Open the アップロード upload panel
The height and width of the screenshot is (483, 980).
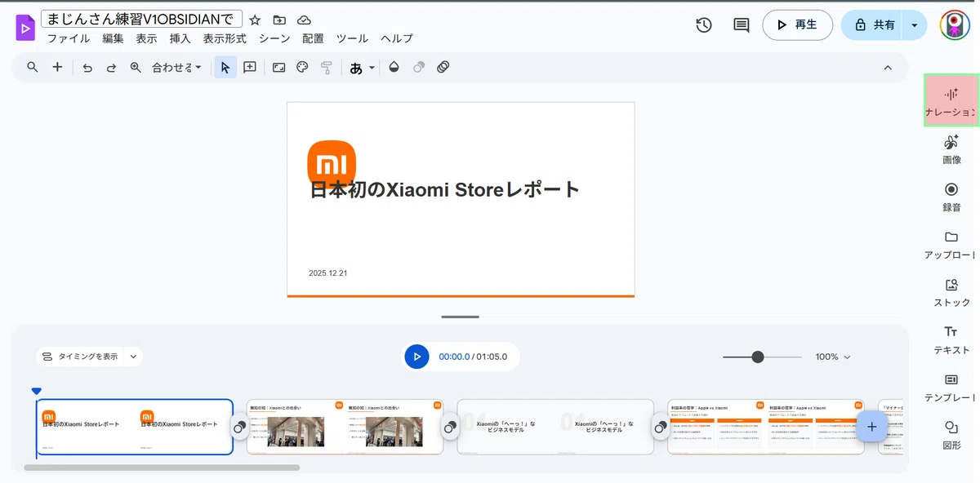951,244
